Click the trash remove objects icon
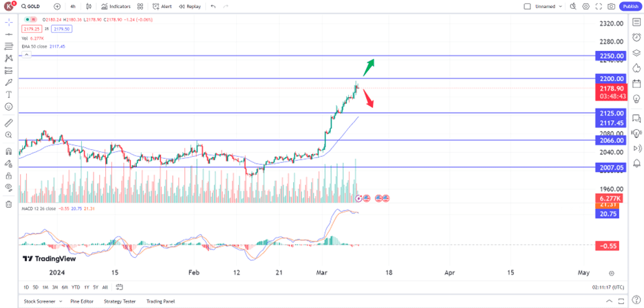Screen dimensions: 644x308 pyautogui.click(x=9, y=204)
